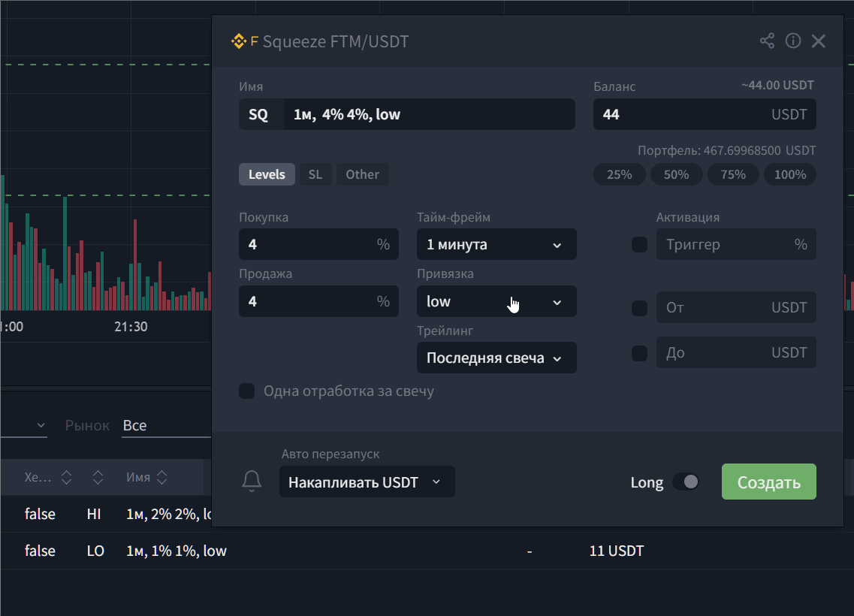The height and width of the screenshot is (616, 854).
Task: Check the Одна отработка за свечу box
Action: pyautogui.click(x=246, y=391)
